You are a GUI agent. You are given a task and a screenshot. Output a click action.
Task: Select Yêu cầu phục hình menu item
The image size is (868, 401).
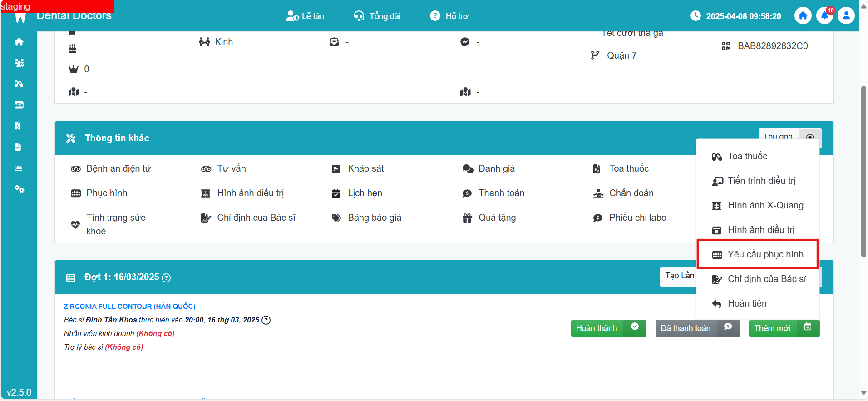click(765, 254)
